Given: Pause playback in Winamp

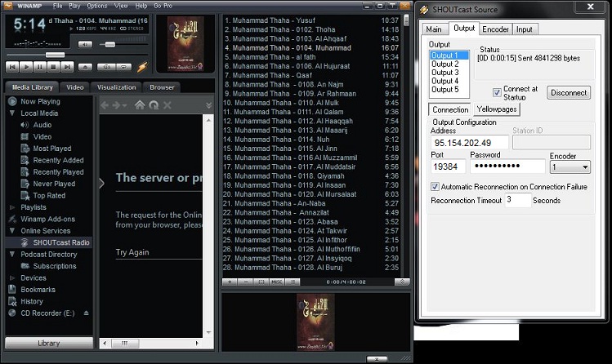Looking at the screenshot, I should tap(40, 67).
